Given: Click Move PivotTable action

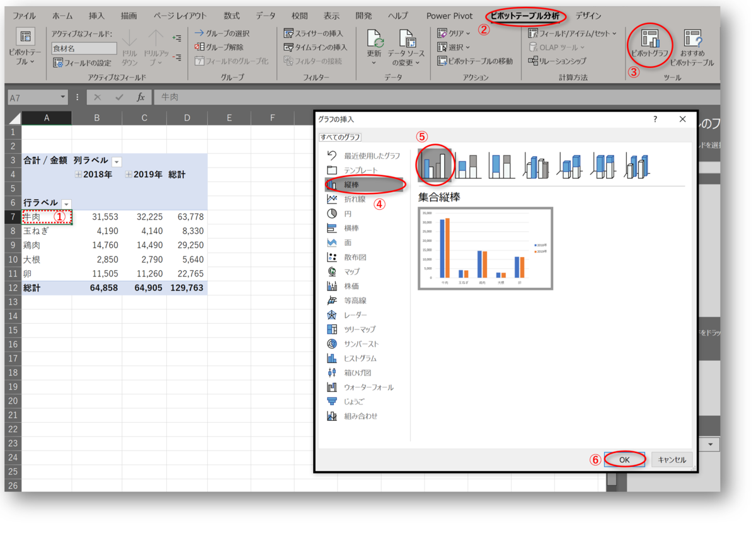Looking at the screenshot, I should click(x=476, y=61).
